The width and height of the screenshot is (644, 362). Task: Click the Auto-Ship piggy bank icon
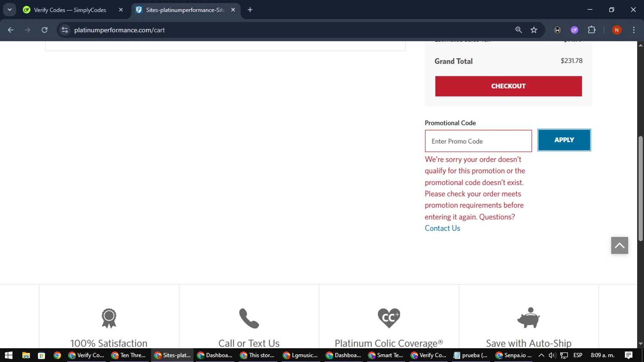click(529, 318)
